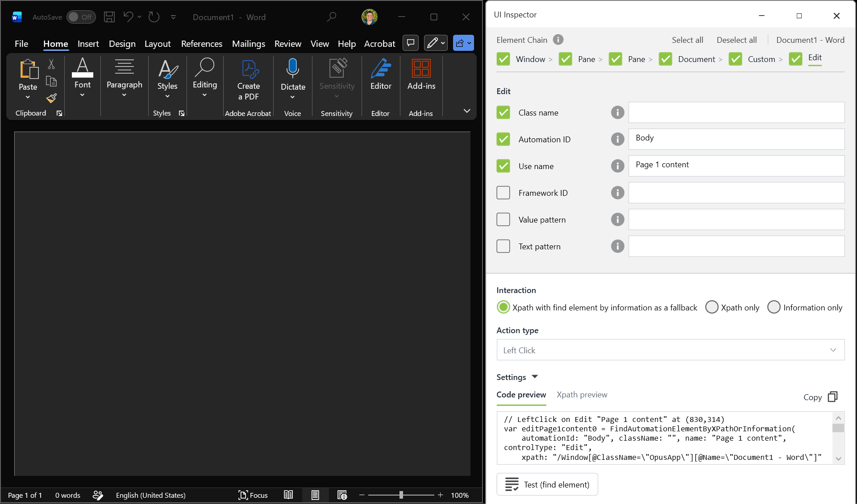Screen dimensions: 857x504
Task: Click the Copy icon in Clipboard group
Action: pyautogui.click(x=51, y=81)
